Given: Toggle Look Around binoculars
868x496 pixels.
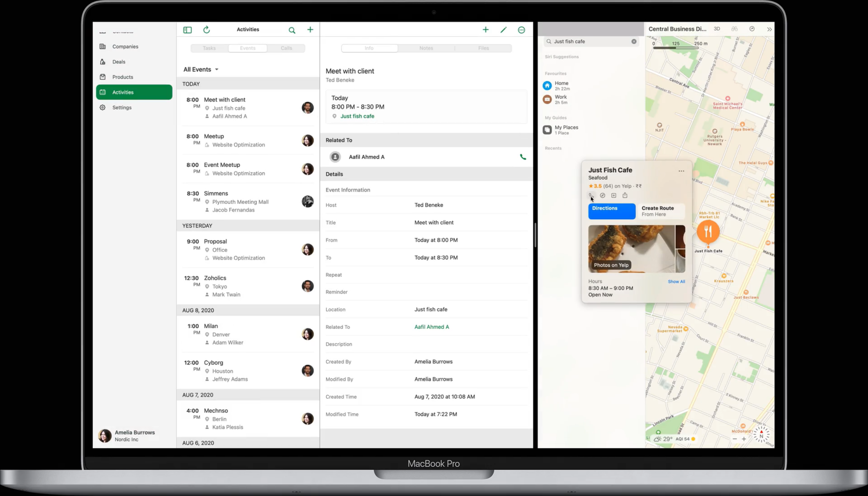Looking at the screenshot, I should click(x=734, y=29).
